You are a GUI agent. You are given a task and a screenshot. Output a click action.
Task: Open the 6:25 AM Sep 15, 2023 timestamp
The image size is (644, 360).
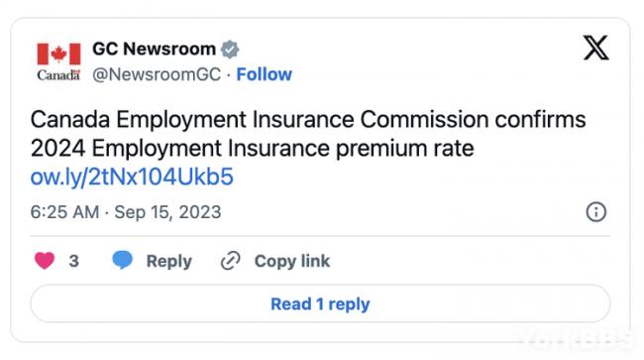tap(126, 212)
